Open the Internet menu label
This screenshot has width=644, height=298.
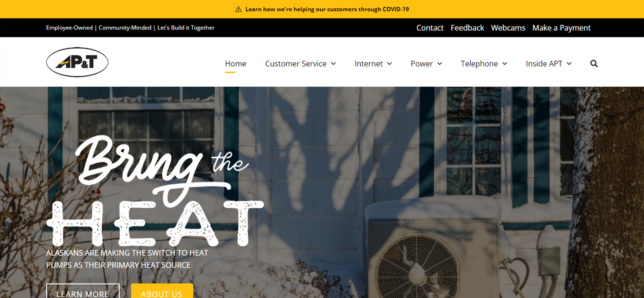click(369, 64)
